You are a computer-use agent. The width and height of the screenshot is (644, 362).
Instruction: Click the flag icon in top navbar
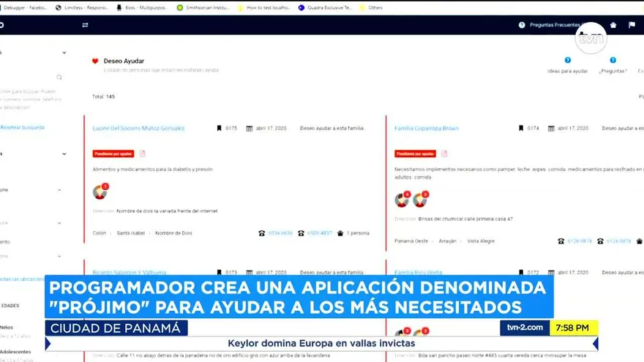(632, 25)
